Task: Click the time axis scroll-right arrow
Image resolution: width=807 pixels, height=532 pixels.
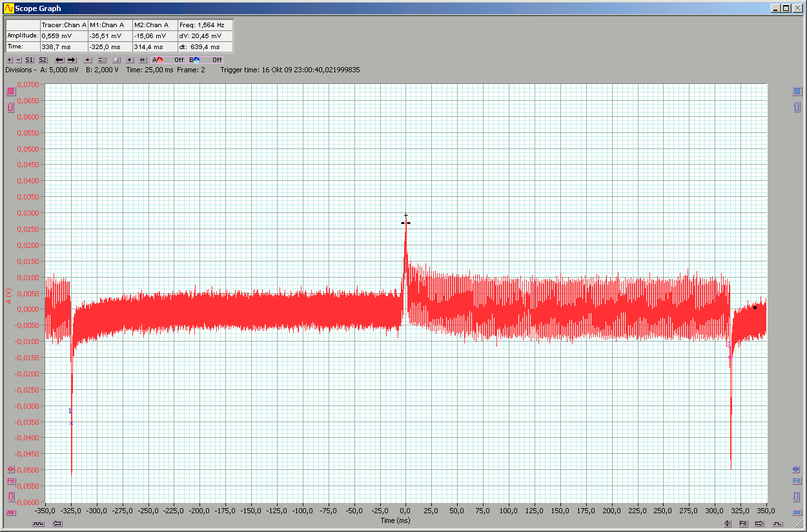Action: [759, 523]
